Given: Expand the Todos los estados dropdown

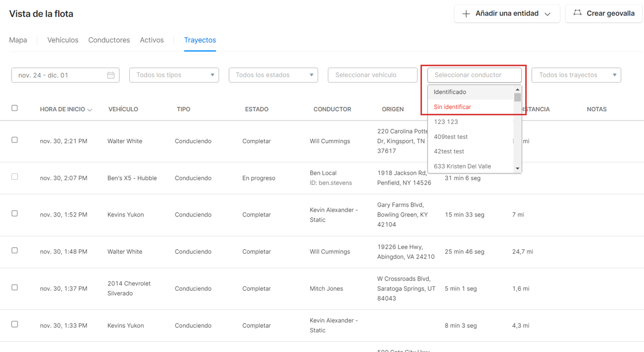Looking at the screenshot, I should tap(273, 75).
